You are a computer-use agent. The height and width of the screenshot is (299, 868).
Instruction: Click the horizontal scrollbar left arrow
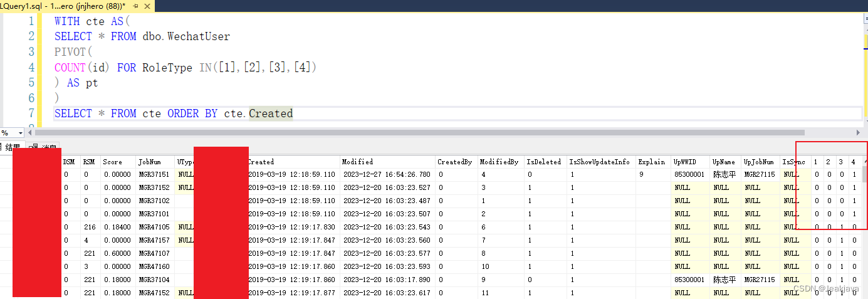[x=31, y=133]
